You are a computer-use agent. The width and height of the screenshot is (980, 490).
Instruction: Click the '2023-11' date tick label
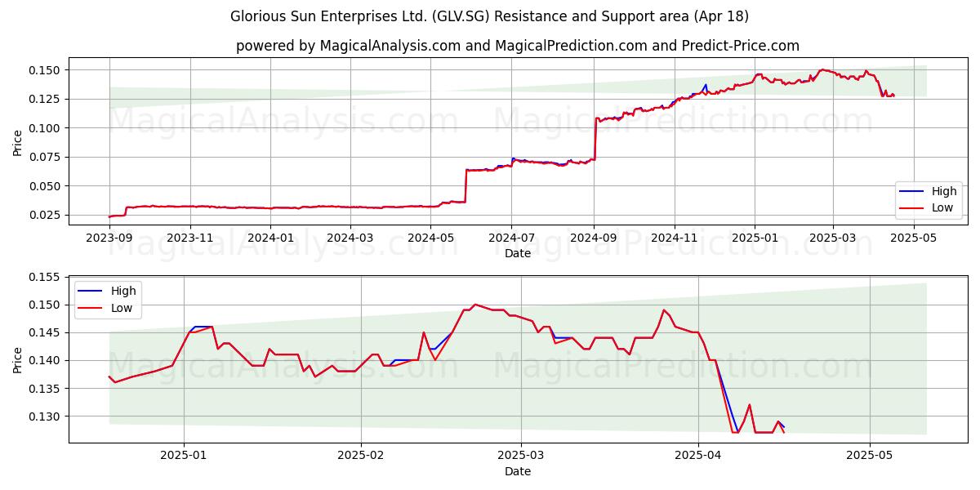(x=190, y=238)
